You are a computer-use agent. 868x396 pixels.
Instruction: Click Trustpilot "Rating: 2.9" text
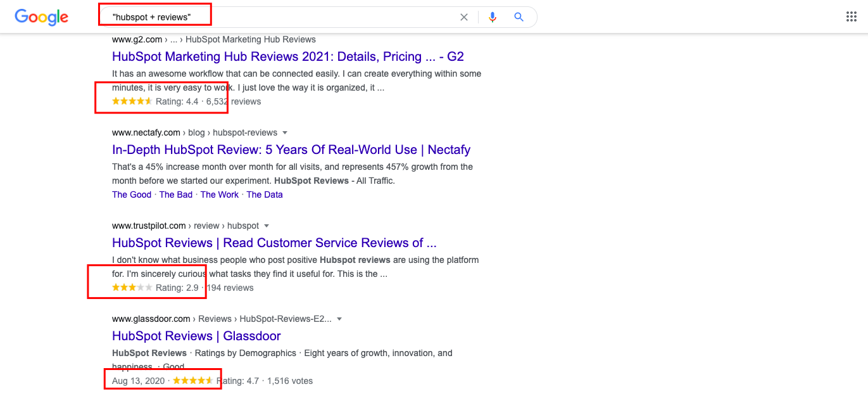177,288
